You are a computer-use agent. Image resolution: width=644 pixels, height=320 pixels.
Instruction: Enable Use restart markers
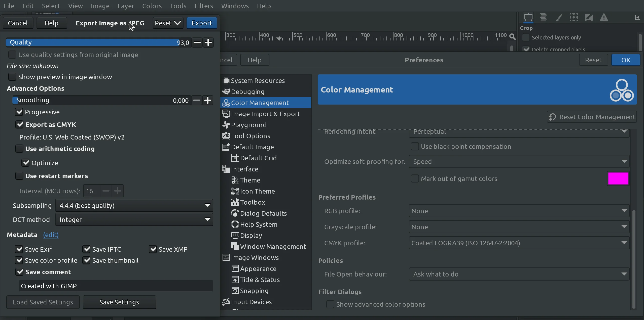[19, 176]
